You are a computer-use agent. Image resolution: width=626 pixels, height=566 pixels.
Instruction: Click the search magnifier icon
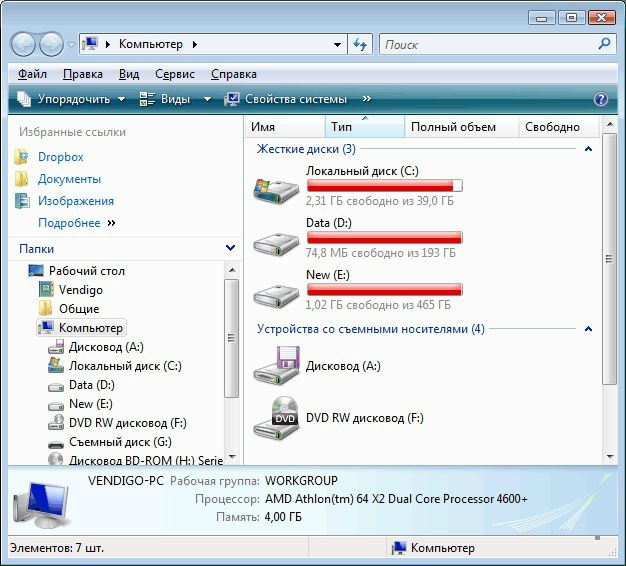pyautogui.click(x=604, y=44)
